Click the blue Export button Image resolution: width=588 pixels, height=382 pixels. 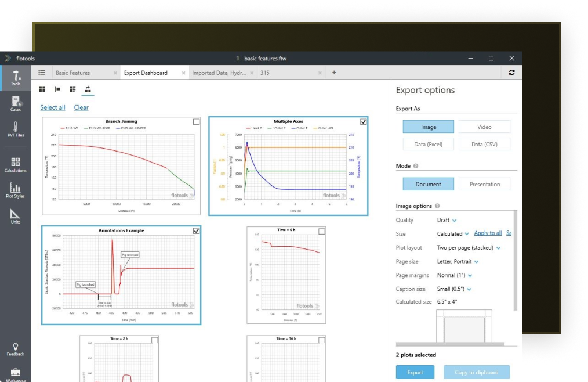click(x=415, y=372)
